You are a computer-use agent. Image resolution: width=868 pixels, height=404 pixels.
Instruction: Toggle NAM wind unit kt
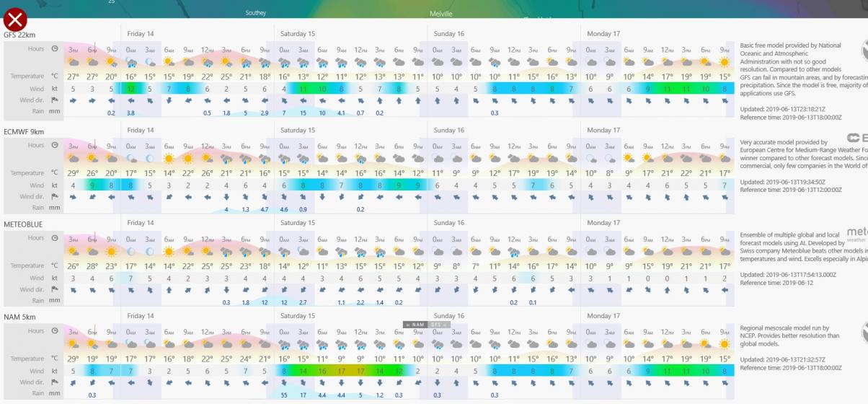[x=54, y=371]
